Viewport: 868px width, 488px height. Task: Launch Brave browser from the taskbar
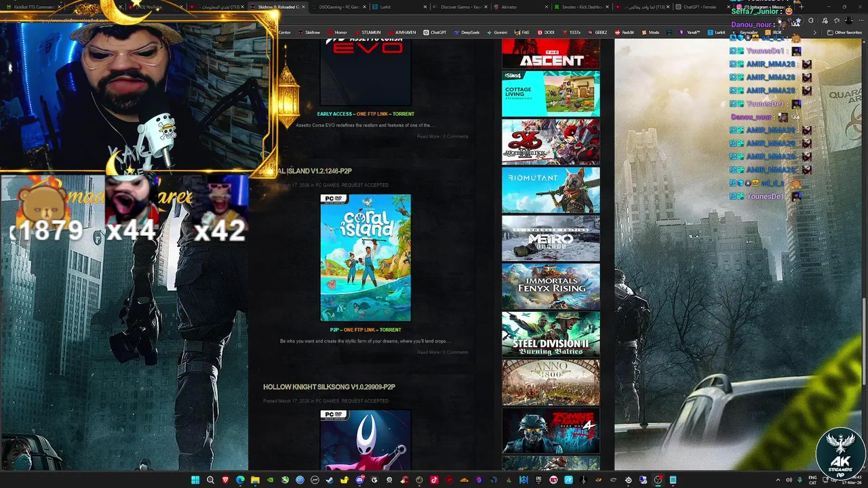[225, 480]
